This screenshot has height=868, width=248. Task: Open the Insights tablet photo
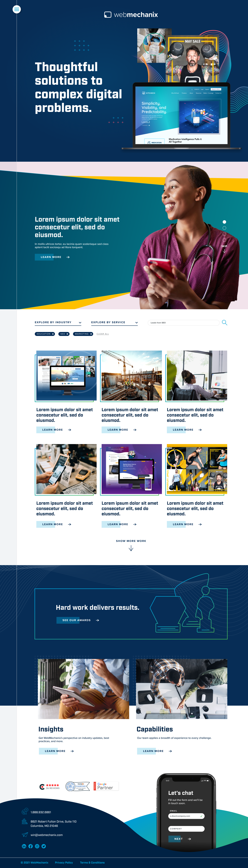(x=84, y=689)
